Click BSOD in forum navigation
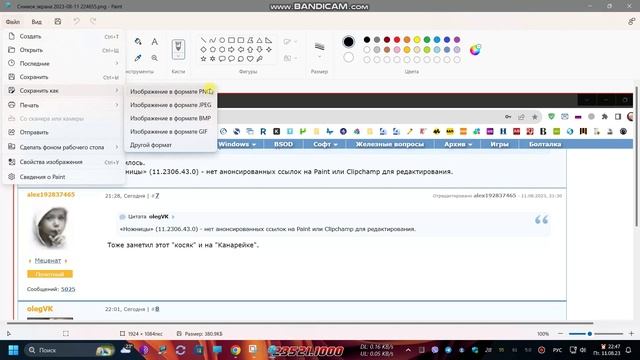 point(283,144)
